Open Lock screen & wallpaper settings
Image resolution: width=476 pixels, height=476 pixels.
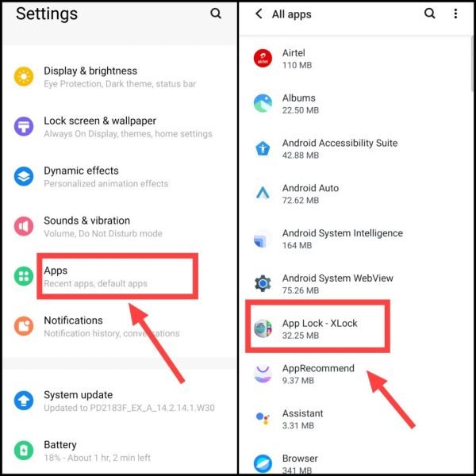[x=119, y=127]
